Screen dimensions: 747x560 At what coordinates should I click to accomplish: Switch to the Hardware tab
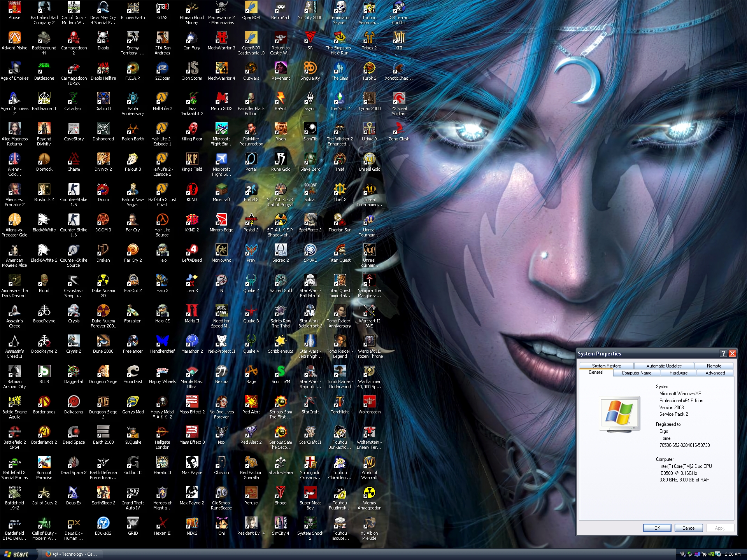coord(678,373)
